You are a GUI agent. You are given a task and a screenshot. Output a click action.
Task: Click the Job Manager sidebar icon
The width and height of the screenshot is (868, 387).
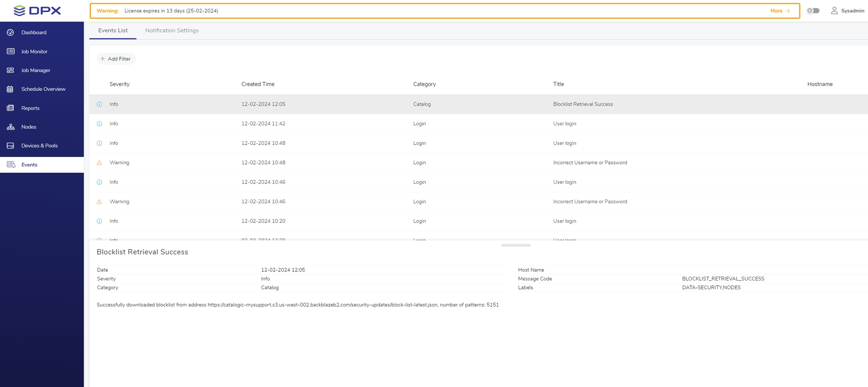11,70
